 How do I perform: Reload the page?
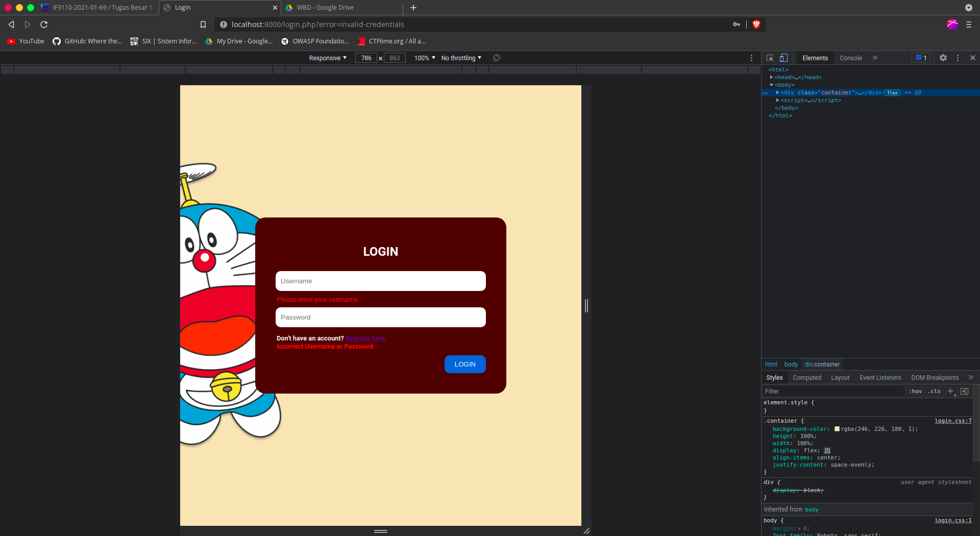[x=44, y=25]
